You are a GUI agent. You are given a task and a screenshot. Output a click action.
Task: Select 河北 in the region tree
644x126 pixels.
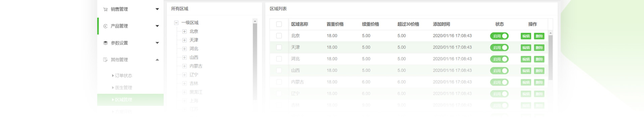point(194,49)
